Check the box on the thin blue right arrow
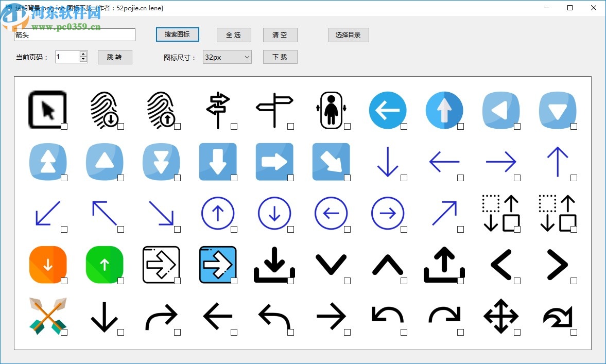Image resolution: width=606 pixels, height=364 pixels. tap(517, 178)
